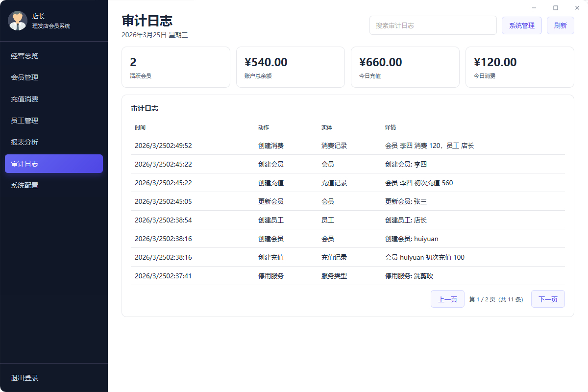The height and width of the screenshot is (392, 588).
Task: Select the 活跃会员 stat card
Action: (175, 67)
